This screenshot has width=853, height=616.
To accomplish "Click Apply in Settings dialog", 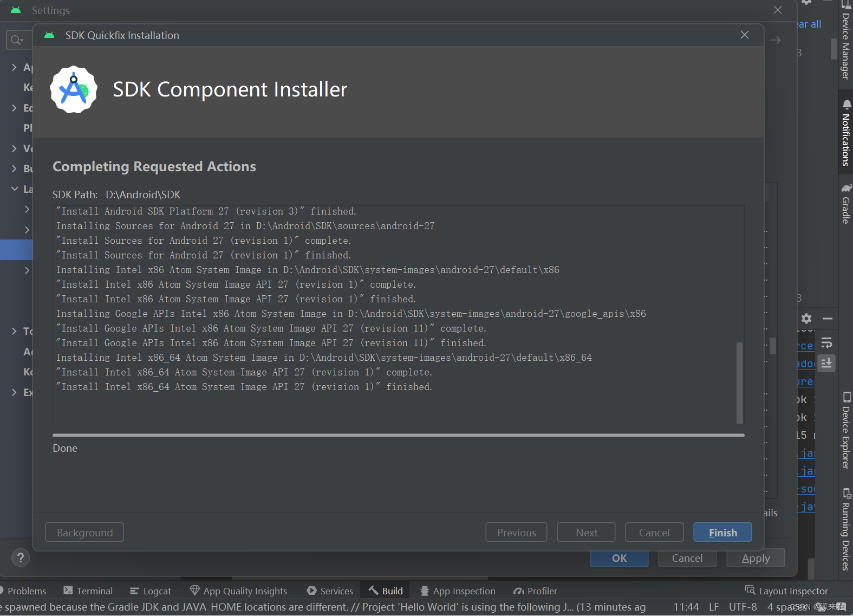I will pyautogui.click(x=756, y=559).
